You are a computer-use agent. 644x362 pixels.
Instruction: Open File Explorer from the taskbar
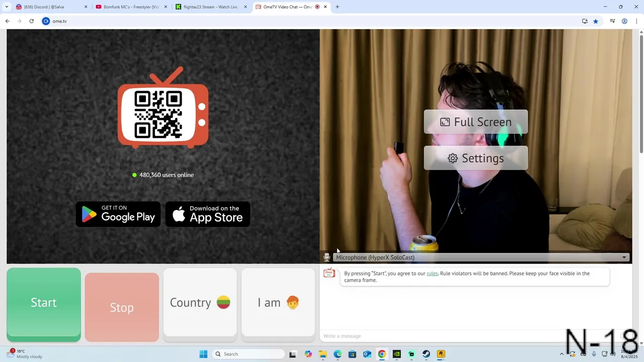pos(323,354)
